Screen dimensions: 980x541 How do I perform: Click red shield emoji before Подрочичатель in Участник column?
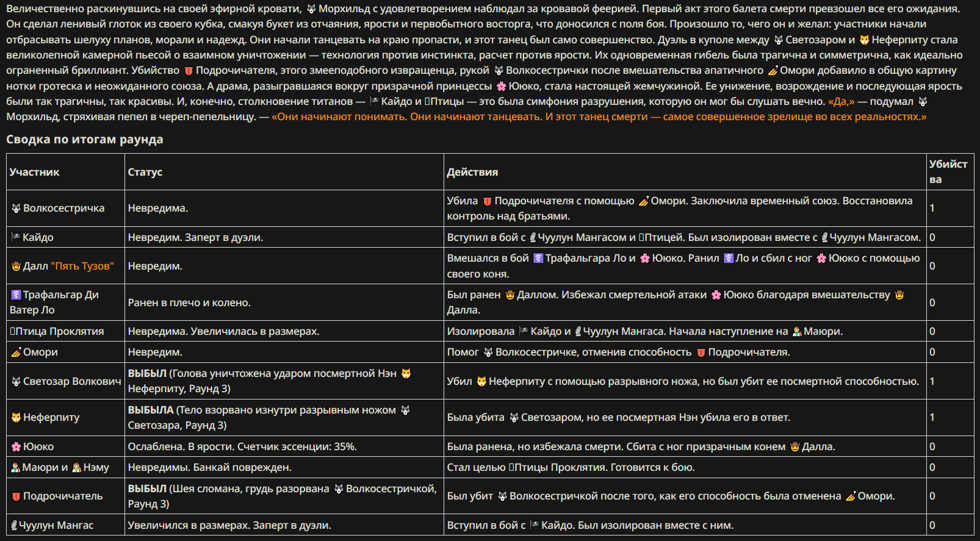(x=16, y=496)
